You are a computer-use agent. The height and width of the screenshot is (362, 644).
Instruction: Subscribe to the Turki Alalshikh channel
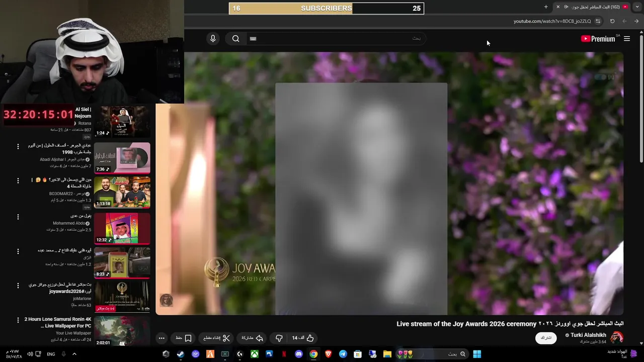coord(546,338)
